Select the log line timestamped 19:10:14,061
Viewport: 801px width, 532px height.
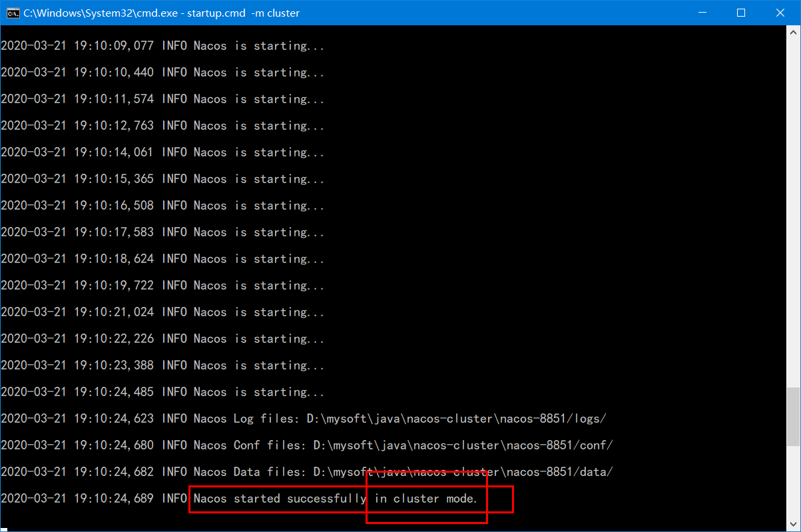click(162, 152)
